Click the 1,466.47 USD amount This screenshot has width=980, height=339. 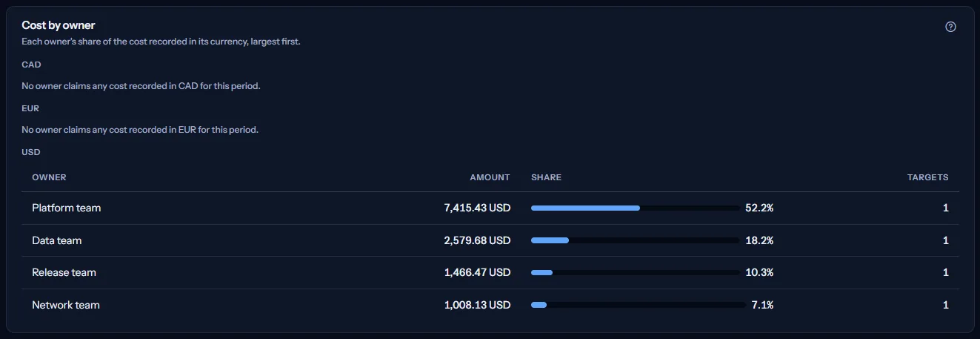coord(477,272)
